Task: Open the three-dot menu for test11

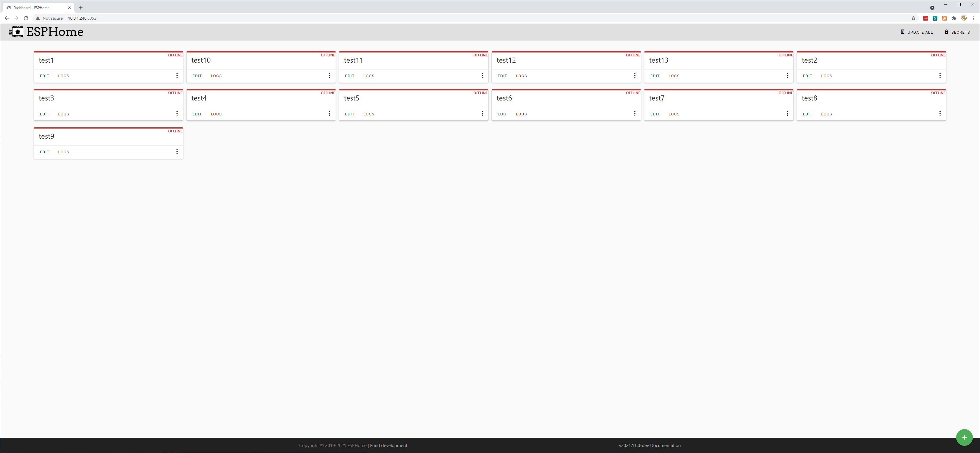Action: point(482,75)
